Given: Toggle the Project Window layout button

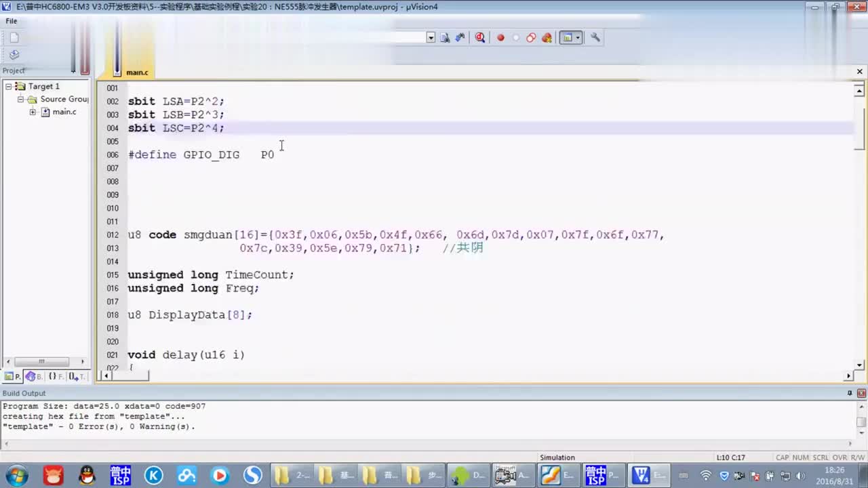Looking at the screenshot, I should point(568,38).
